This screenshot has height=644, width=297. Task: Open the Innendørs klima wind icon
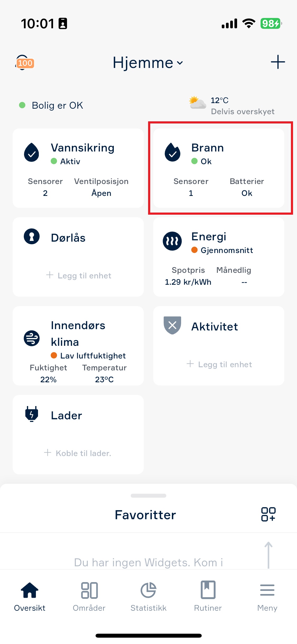pyautogui.click(x=32, y=338)
